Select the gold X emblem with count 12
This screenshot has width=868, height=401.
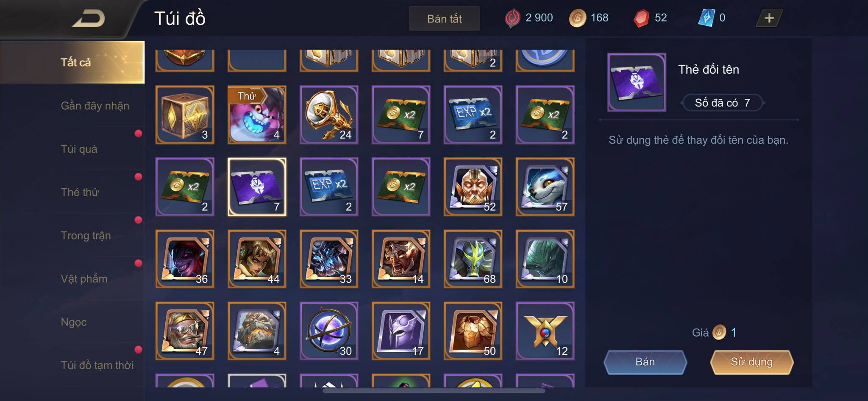[x=545, y=331]
